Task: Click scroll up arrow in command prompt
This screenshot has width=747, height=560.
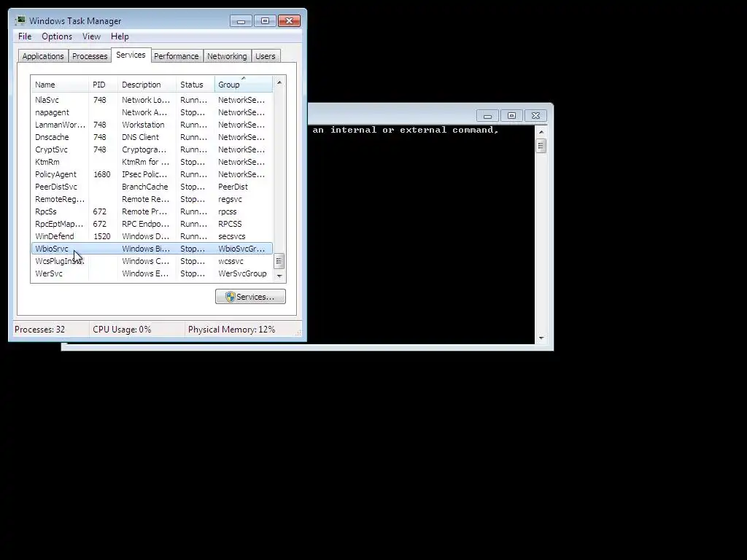Action: (x=541, y=131)
